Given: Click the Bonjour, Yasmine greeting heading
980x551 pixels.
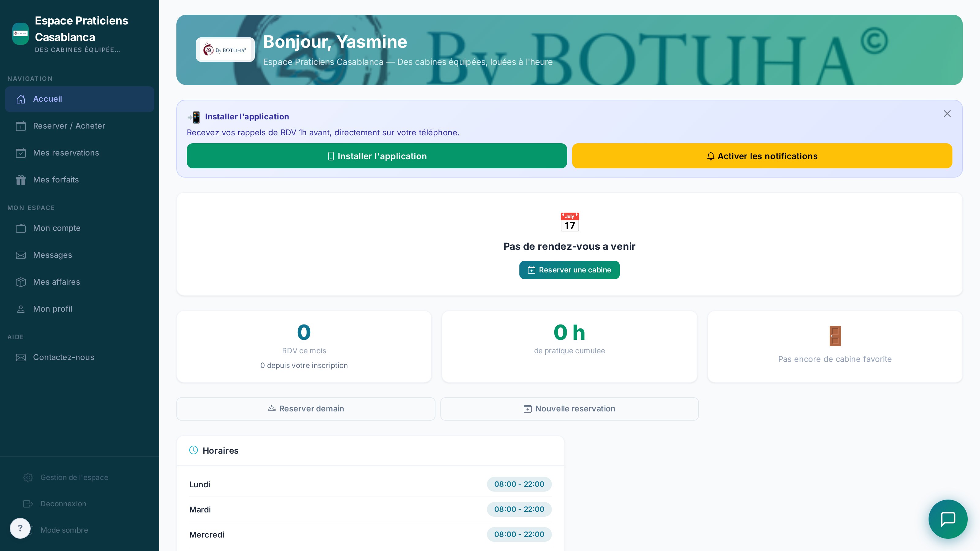Looking at the screenshot, I should click(x=335, y=42).
